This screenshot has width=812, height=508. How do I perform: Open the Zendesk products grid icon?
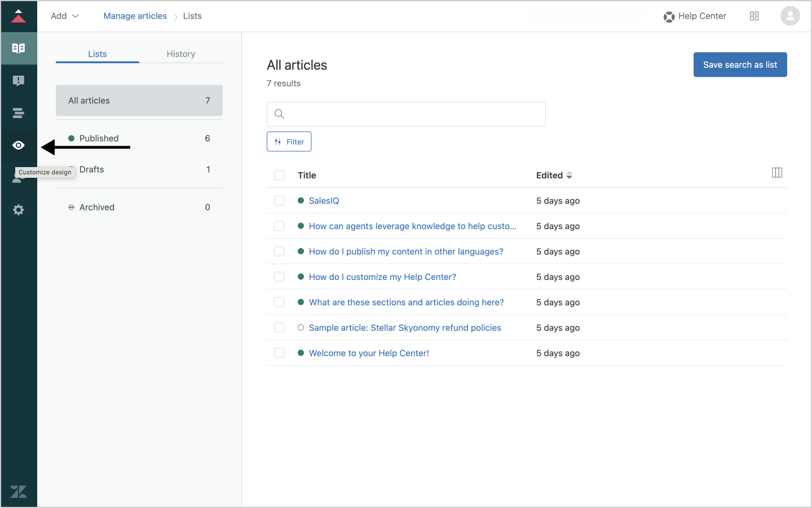754,16
